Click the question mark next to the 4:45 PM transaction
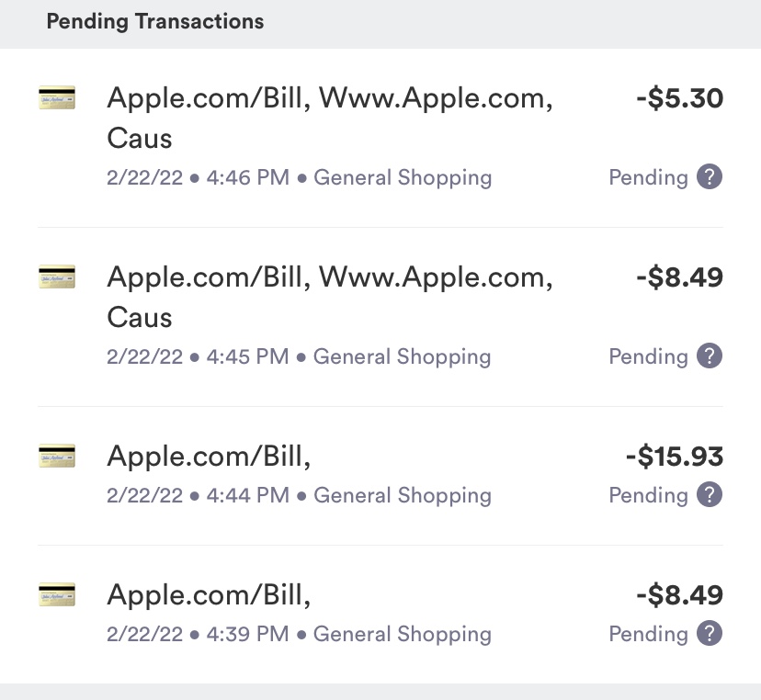761x700 pixels. 708,356
